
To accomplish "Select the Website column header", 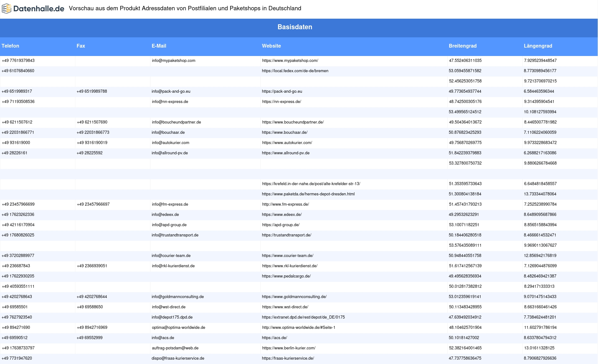I will pos(271,46).
